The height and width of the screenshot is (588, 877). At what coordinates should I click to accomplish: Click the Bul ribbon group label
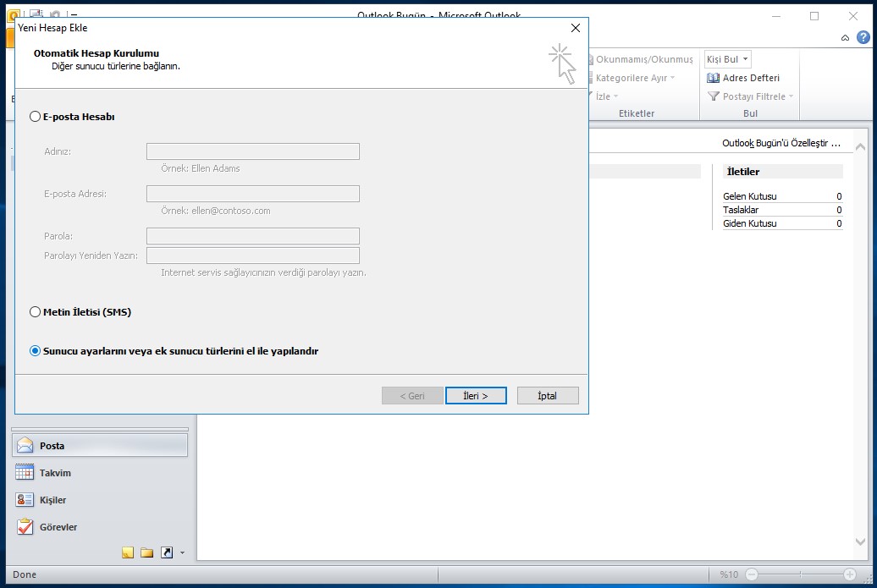[x=750, y=113]
